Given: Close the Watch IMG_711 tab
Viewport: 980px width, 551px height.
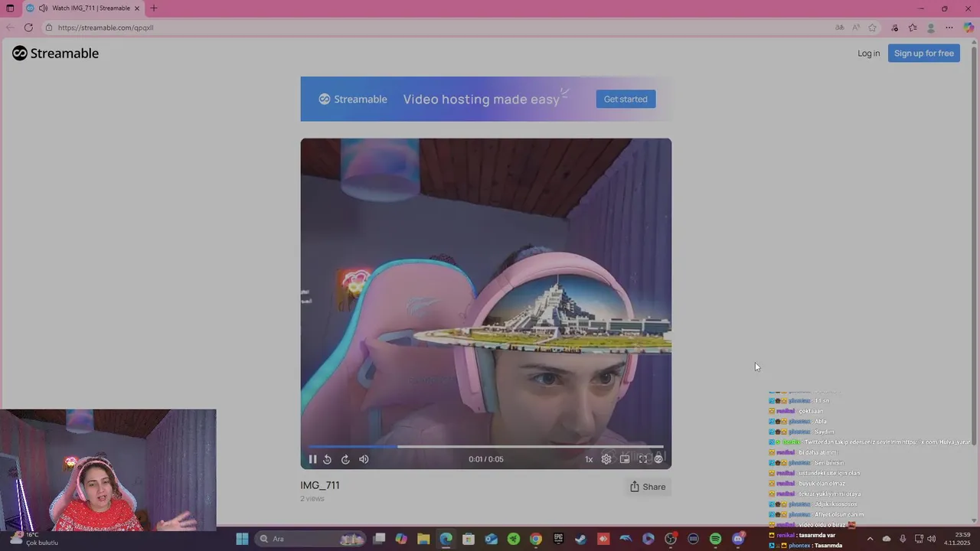Looking at the screenshot, I should pos(137,8).
